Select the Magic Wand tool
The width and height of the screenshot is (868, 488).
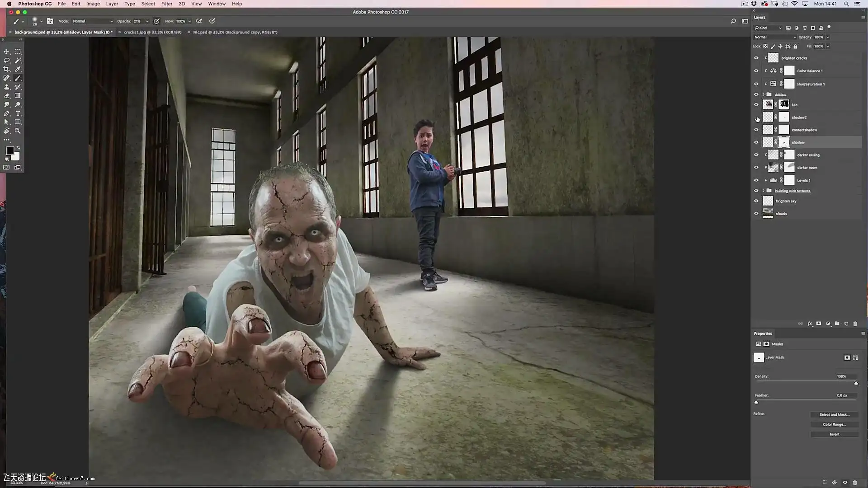18,61
